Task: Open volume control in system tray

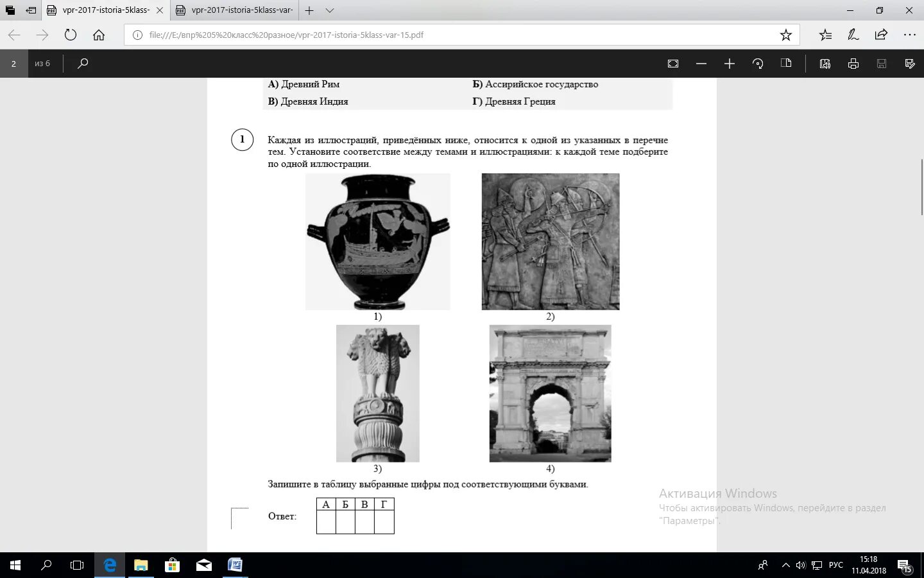Action: click(800, 565)
